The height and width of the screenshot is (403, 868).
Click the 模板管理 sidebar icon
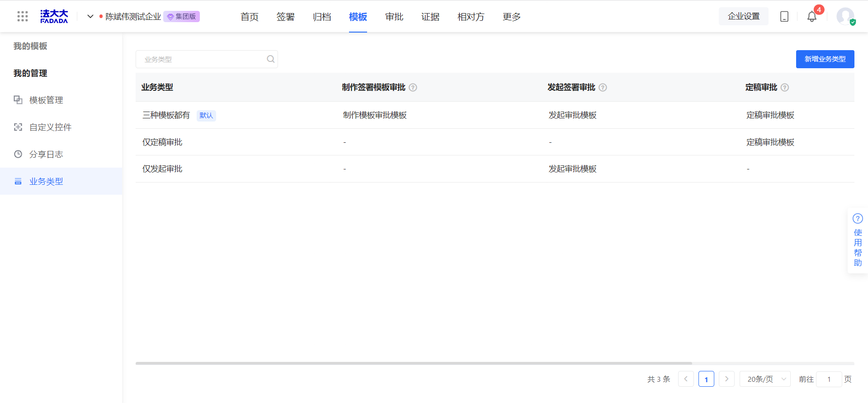(18, 100)
